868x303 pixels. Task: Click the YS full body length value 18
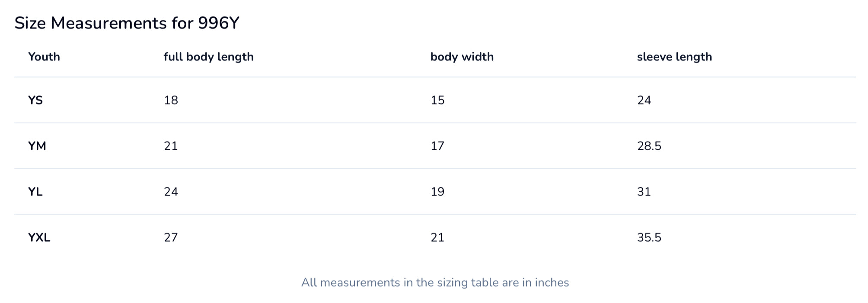coord(171,100)
